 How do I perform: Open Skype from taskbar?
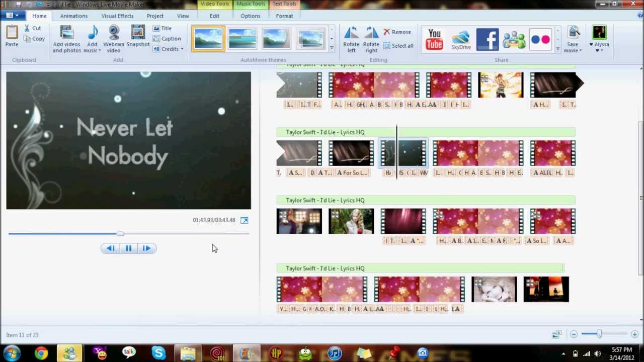pyautogui.click(x=158, y=353)
